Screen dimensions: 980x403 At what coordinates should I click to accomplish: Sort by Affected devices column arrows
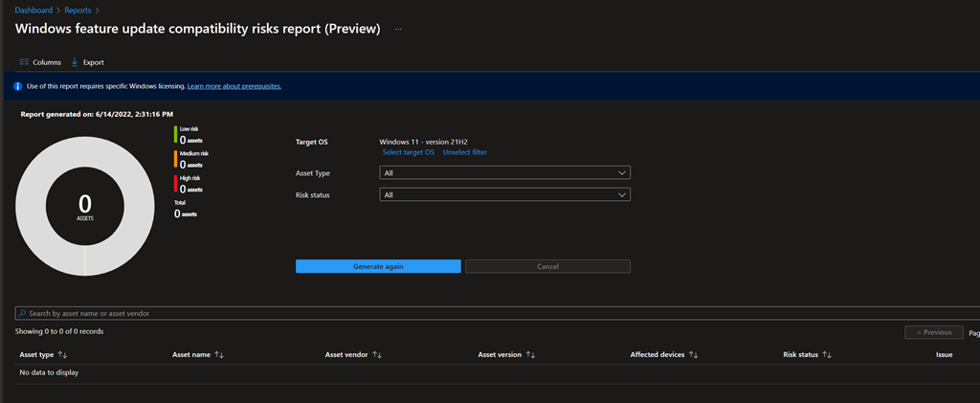click(694, 355)
